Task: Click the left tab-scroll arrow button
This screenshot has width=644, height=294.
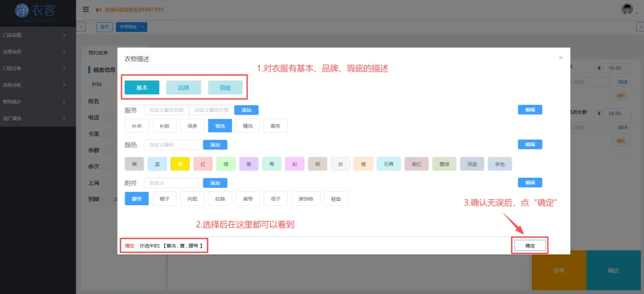Action: click(81, 27)
